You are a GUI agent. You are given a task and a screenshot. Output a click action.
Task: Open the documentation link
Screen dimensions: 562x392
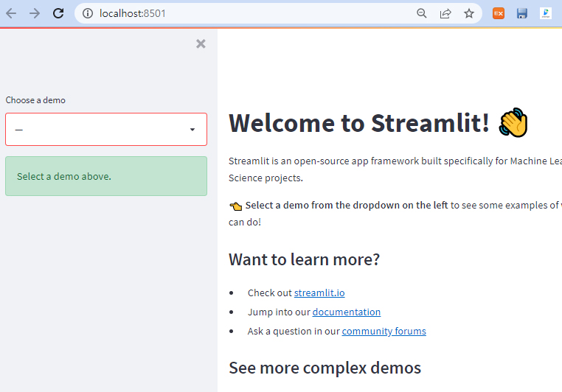pos(346,312)
